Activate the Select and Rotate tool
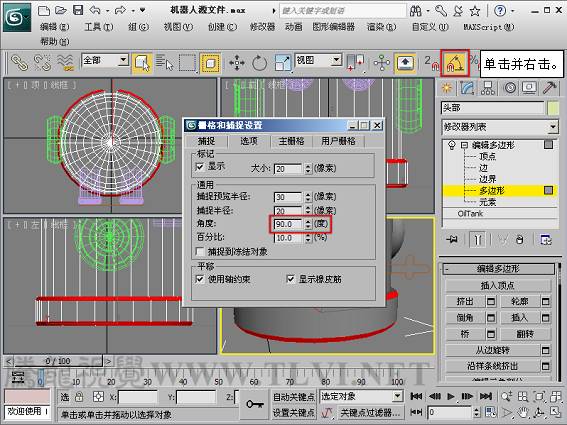 (x=259, y=63)
